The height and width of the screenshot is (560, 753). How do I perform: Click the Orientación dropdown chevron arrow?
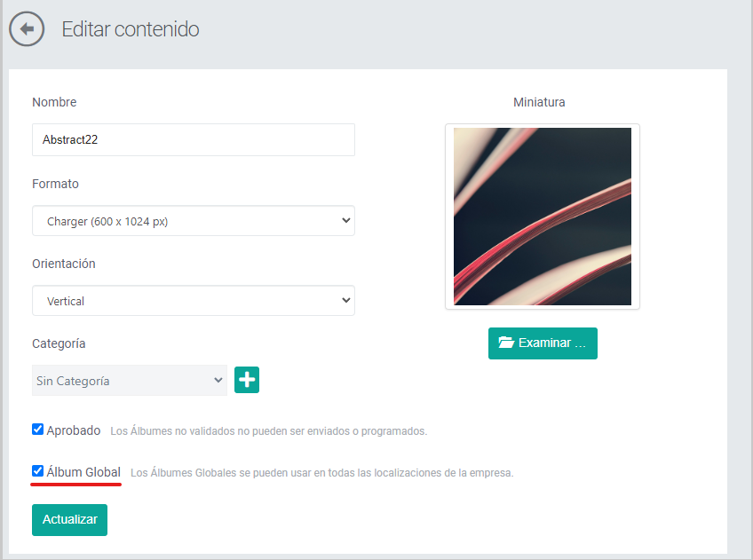345,300
